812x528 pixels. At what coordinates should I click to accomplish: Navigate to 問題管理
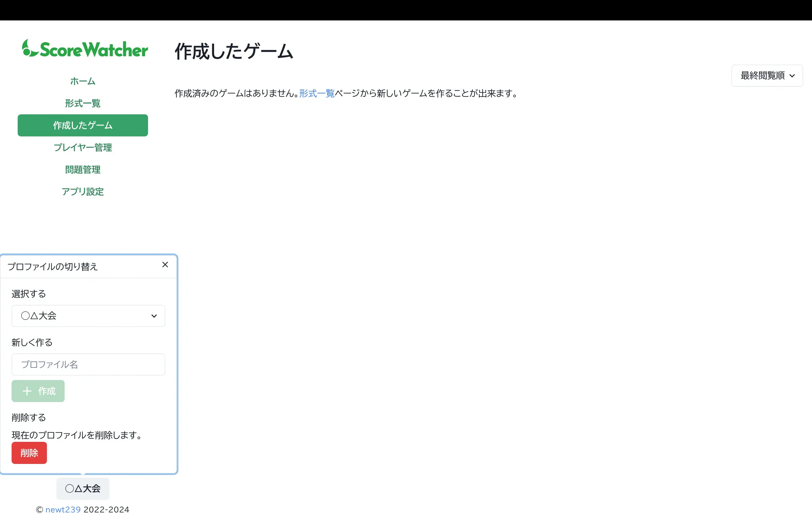(x=83, y=170)
